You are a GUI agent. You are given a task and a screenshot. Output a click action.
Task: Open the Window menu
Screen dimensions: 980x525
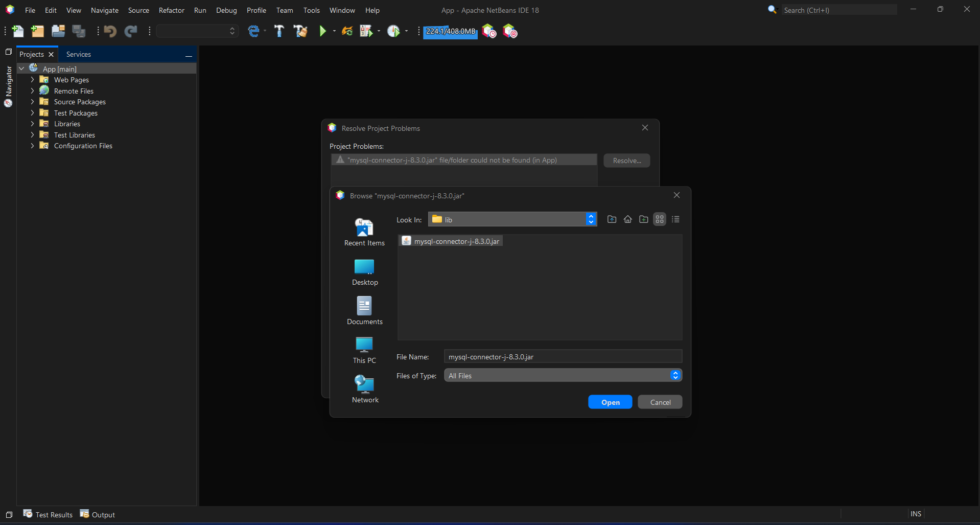(x=342, y=10)
